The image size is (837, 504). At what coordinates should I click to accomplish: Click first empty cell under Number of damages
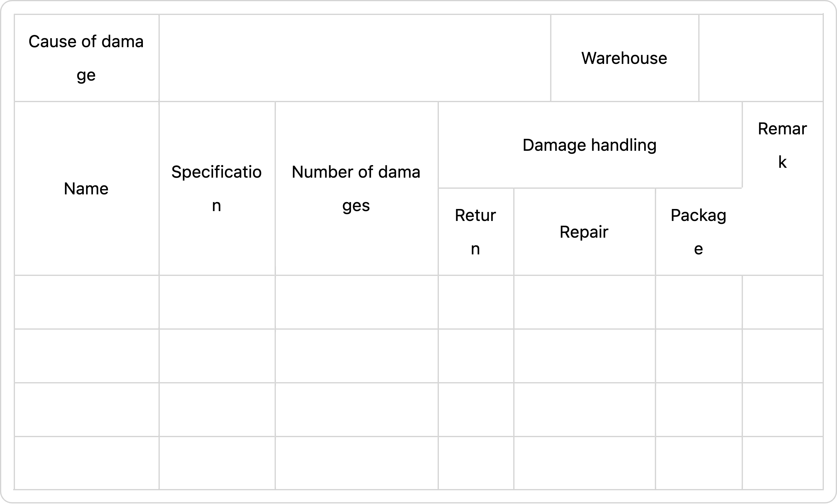(356, 302)
